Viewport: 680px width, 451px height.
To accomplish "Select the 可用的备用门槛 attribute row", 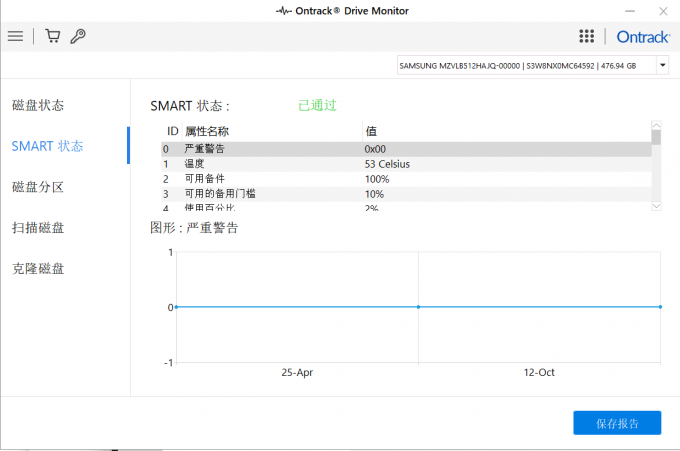I will [406, 194].
